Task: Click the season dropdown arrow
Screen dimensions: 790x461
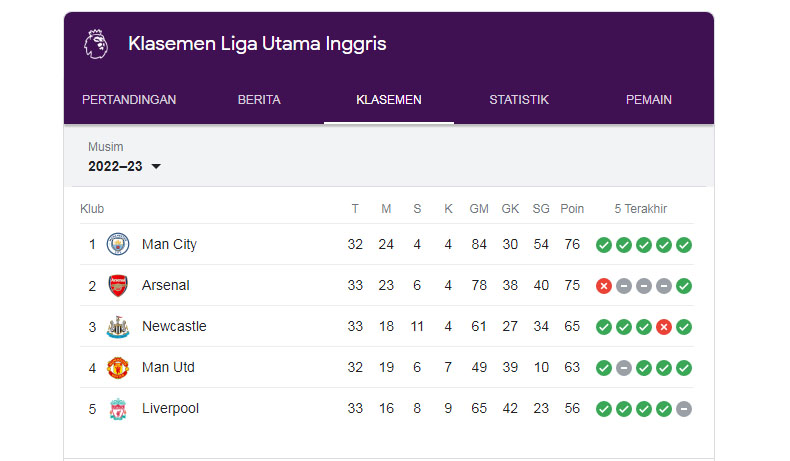Action: pyautogui.click(x=156, y=166)
